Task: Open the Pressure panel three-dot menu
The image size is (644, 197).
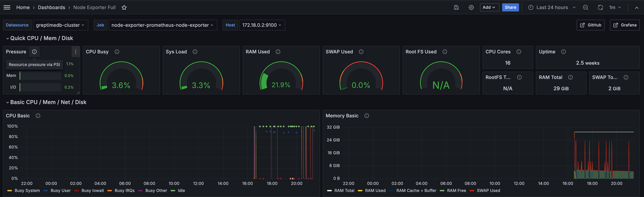Action: pyautogui.click(x=75, y=52)
